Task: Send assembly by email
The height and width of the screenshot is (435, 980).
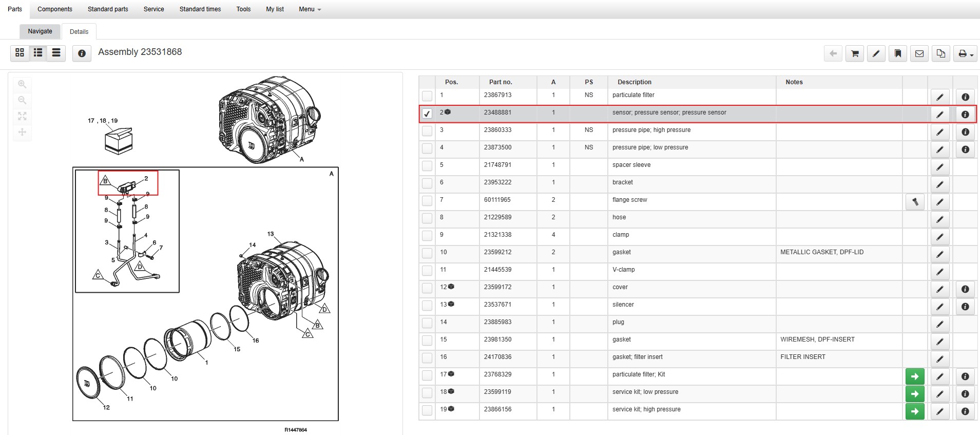Action: point(919,53)
